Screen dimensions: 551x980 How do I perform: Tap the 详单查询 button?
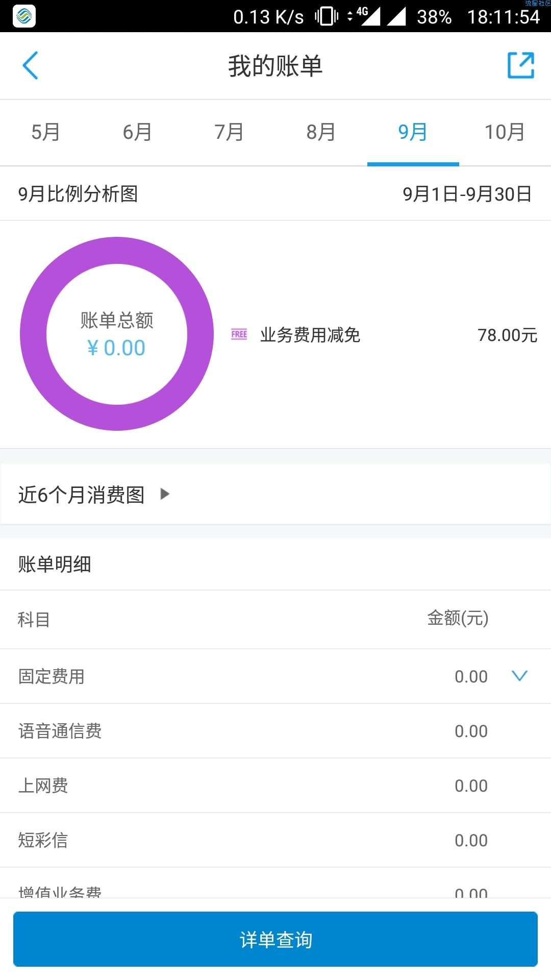coord(275,939)
